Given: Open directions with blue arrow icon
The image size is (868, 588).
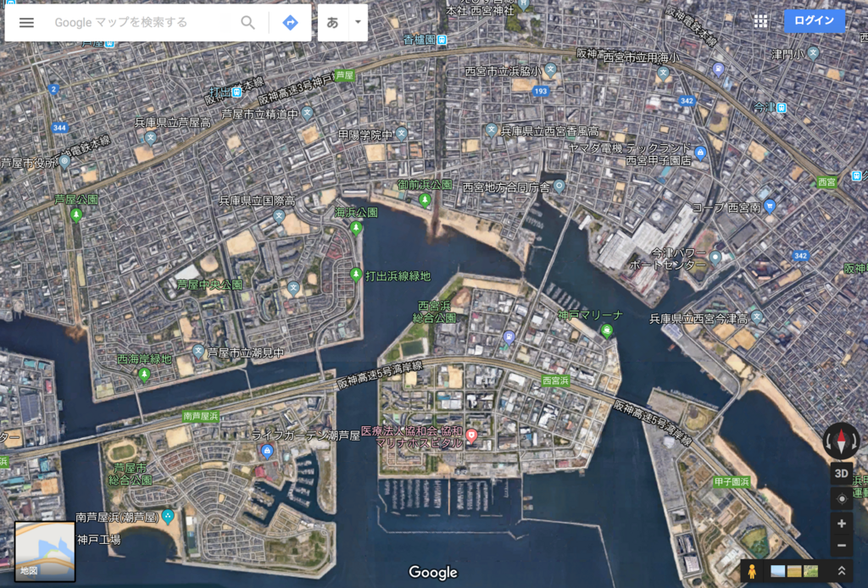Looking at the screenshot, I should tap(290, 23).
